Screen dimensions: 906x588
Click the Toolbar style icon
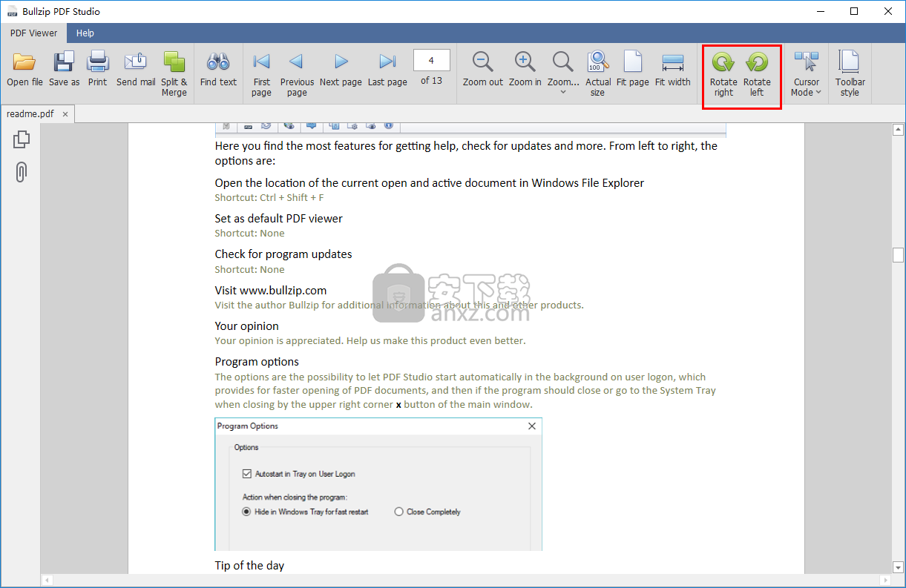point(850,62)
